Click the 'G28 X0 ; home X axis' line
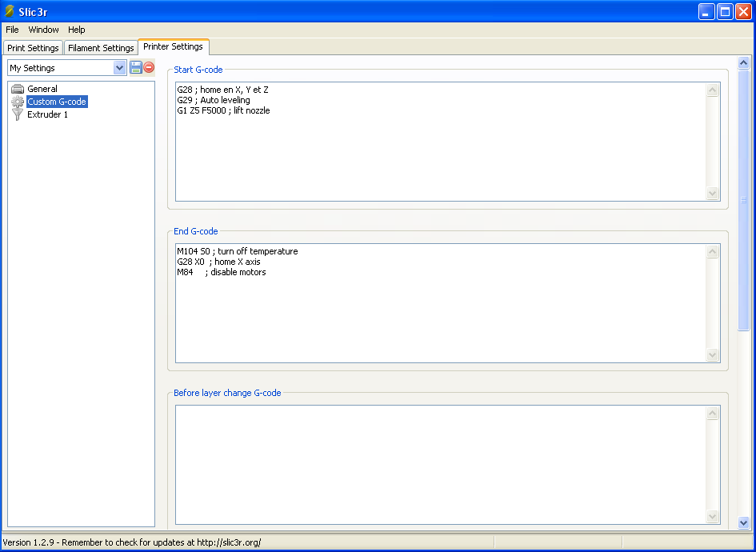The height and width of the screenshot is (552, 756). [x=218, y=262]
